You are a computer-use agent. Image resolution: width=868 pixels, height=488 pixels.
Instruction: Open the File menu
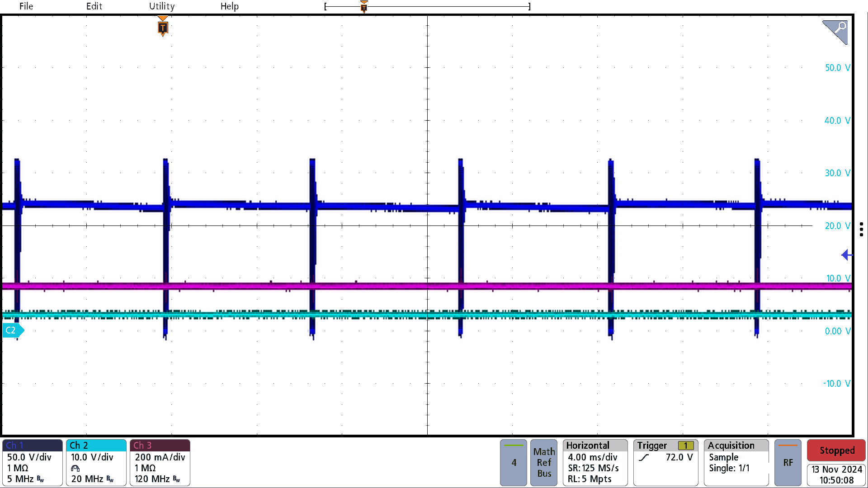tap(26, 6)
